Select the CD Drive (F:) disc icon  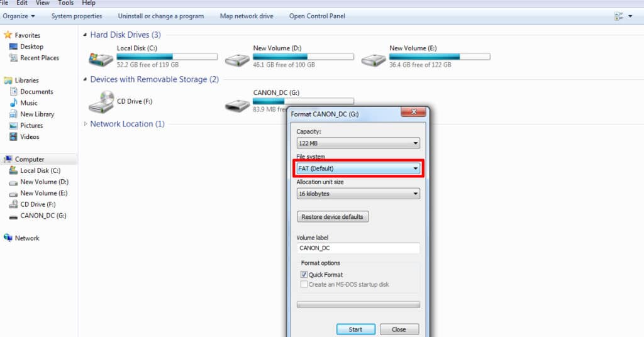click(x=101, y=102)
